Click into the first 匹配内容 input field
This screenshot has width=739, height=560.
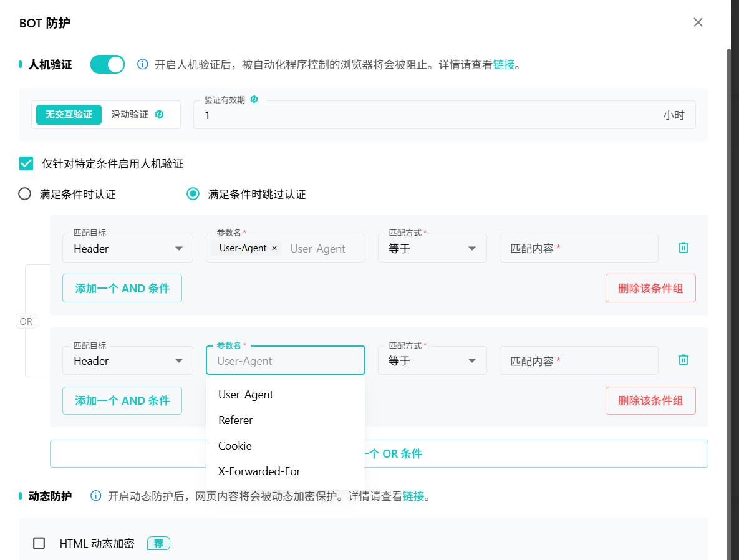(x=578, y=248)
